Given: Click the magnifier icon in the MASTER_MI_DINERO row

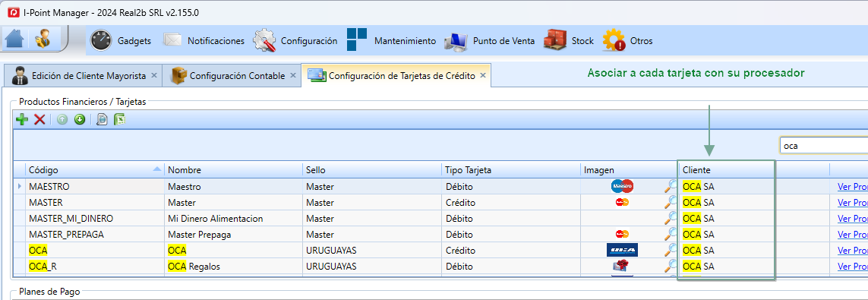Looking at the screenshot, I should (671, 218).
